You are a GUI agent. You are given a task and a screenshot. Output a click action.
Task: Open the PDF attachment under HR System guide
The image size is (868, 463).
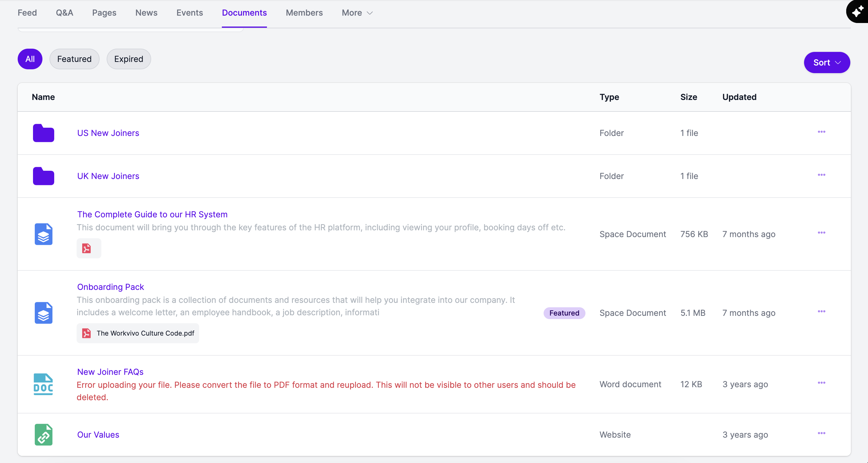click(x=89, y=248)
